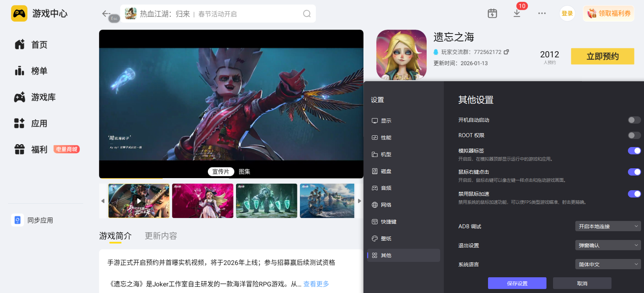
Task: Click the 同步应用 sync icon
Action: tap(18, 220)
